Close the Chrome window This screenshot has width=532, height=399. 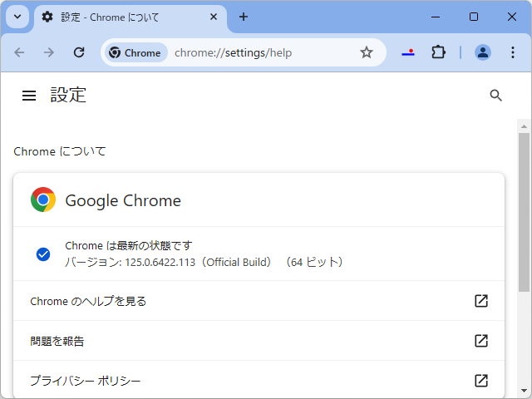[x=512, y=17]
